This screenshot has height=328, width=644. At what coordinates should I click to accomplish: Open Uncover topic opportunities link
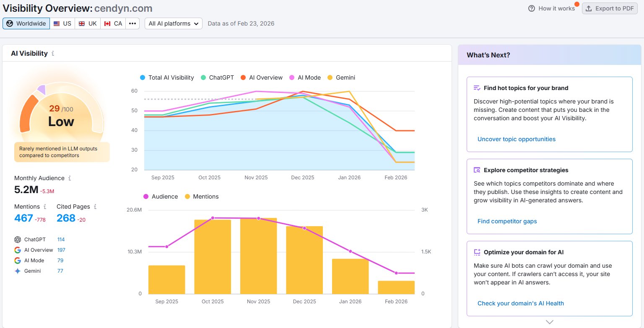coord(517,139)
